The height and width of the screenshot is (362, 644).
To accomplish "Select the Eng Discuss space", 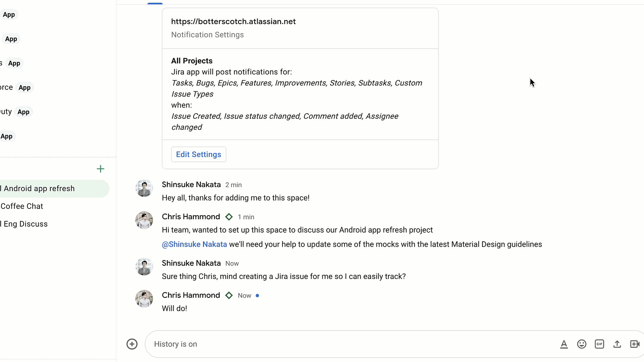I will click(x=24, y=224).
